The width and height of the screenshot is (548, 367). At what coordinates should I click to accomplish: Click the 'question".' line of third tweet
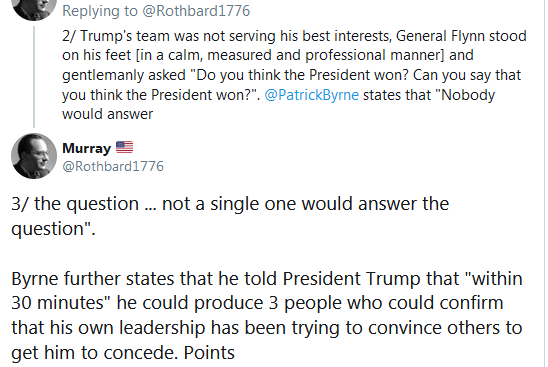click(x=53, y=229)
